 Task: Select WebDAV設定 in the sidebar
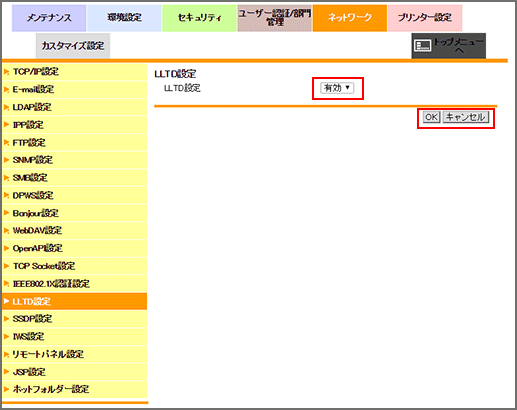click(75, 231)
